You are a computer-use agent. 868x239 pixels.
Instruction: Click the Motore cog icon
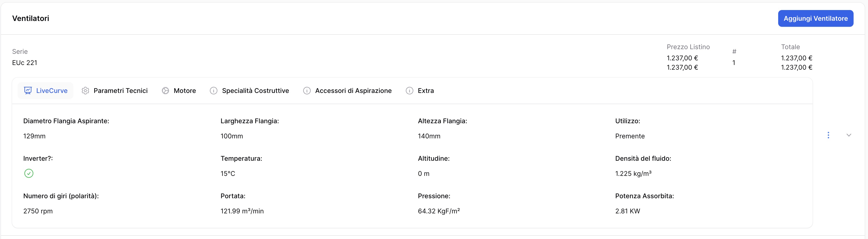[x=165, y=91]
